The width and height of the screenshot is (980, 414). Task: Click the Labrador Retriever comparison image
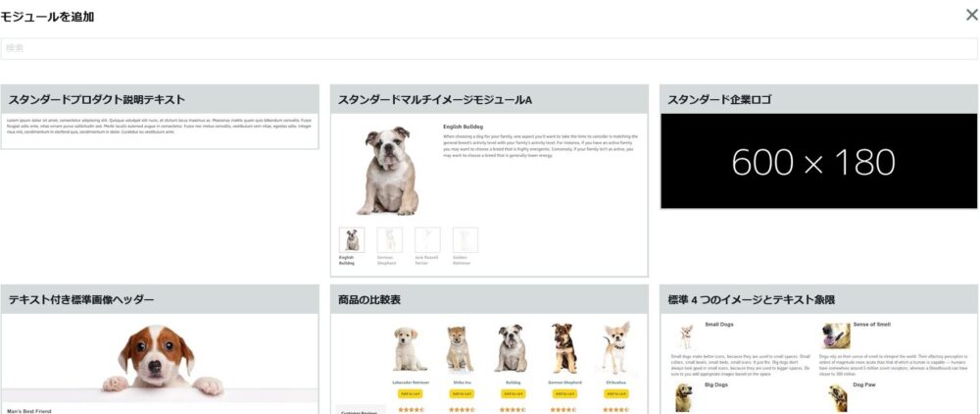point(410,349)
